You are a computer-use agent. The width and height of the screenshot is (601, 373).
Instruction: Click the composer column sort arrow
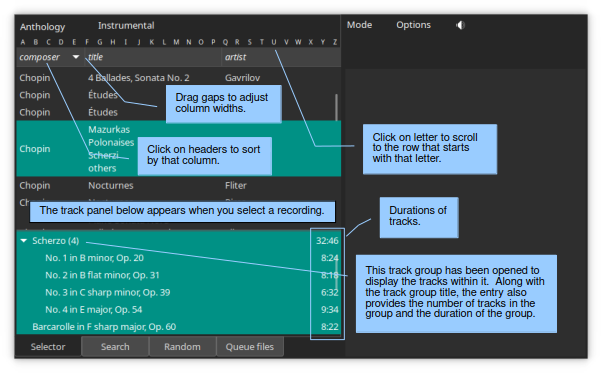coord(76,57)
